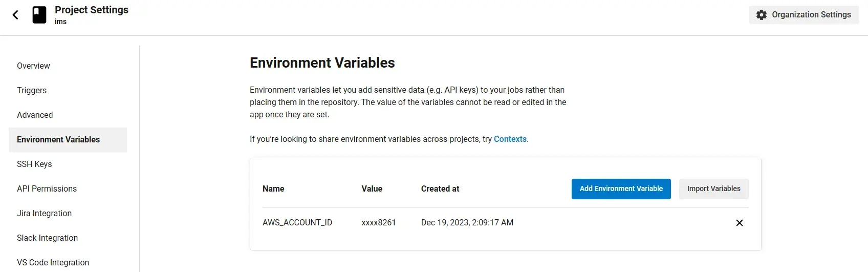This screenshot has height=272, width=868.
Task: Go back using the left chevron arrow
Action: tap(15, 15)
